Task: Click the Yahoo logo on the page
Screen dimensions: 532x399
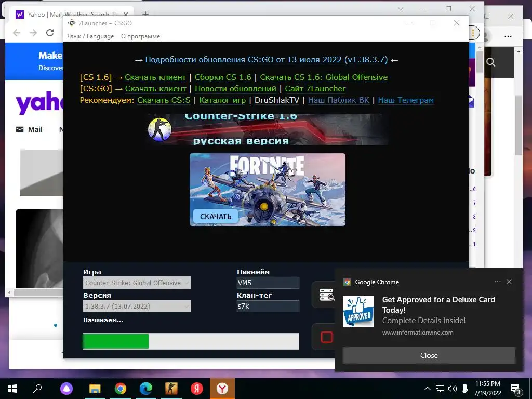Action: click(x=39, y=102)
